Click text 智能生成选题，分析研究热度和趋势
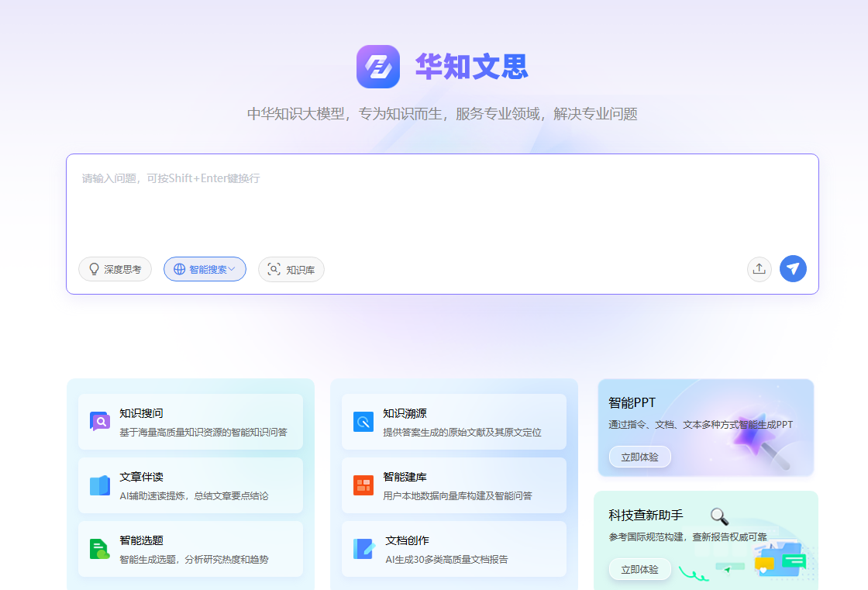The height and width of the screenshot is (590, 868). coord(194,560)
